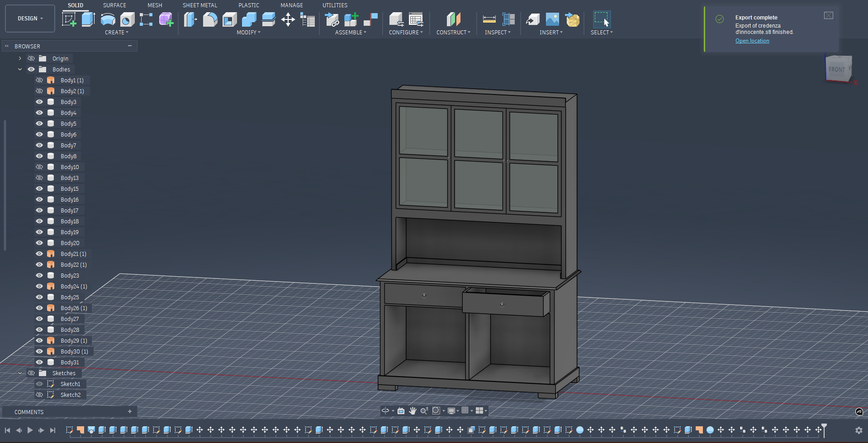Click the Extrude tool icon
The image size is (868, 443).
(88, 19)
